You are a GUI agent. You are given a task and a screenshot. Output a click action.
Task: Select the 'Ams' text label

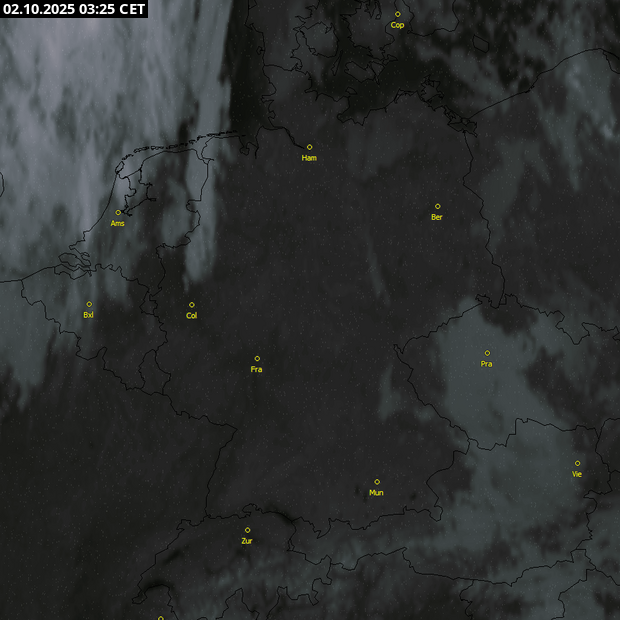(x=118, y=223)
